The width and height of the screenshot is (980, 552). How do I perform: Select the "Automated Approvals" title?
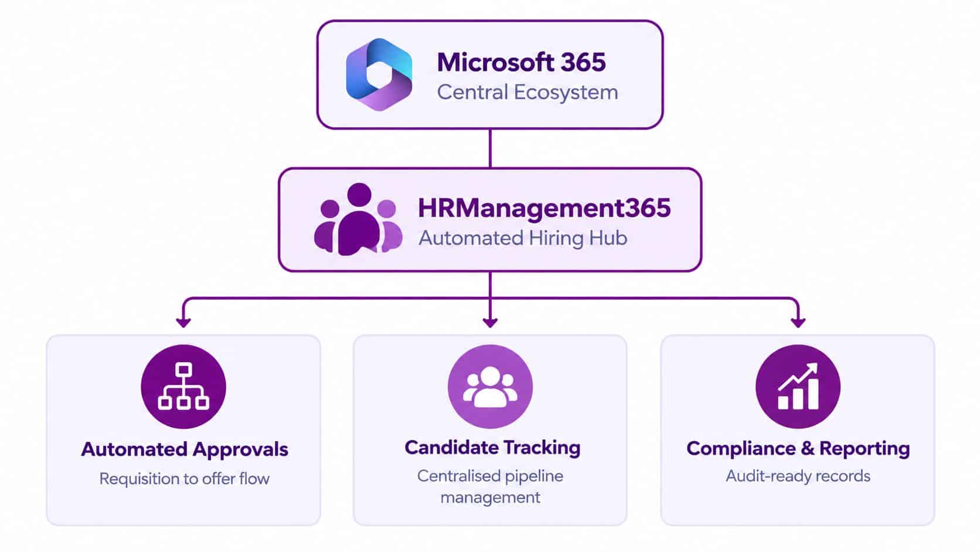click(x=185, y=449)
